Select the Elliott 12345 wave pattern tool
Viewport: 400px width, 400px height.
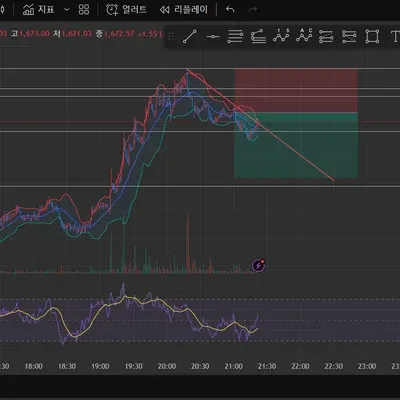pos(281,36)
